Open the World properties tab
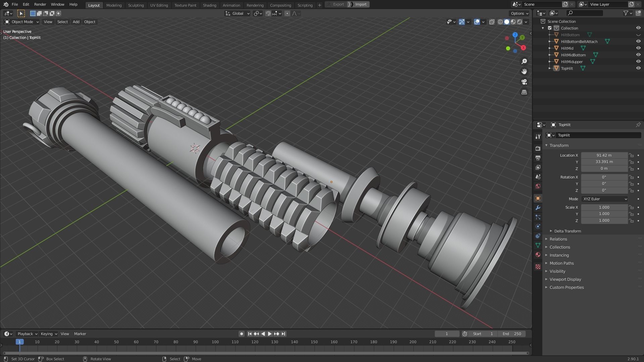 tap(538, 186)
